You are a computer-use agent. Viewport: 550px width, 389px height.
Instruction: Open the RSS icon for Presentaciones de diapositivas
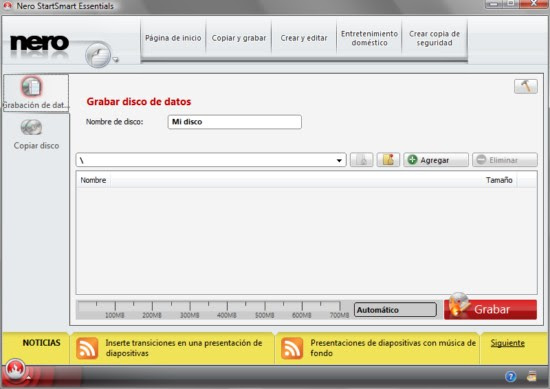(292, 348)
